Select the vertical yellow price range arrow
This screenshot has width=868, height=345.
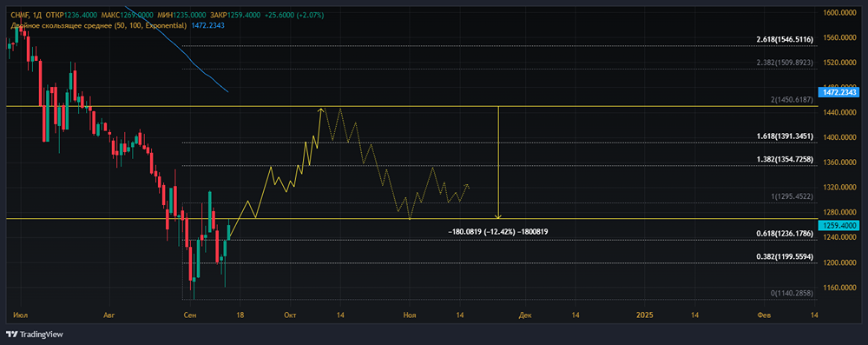pos(499,162)
